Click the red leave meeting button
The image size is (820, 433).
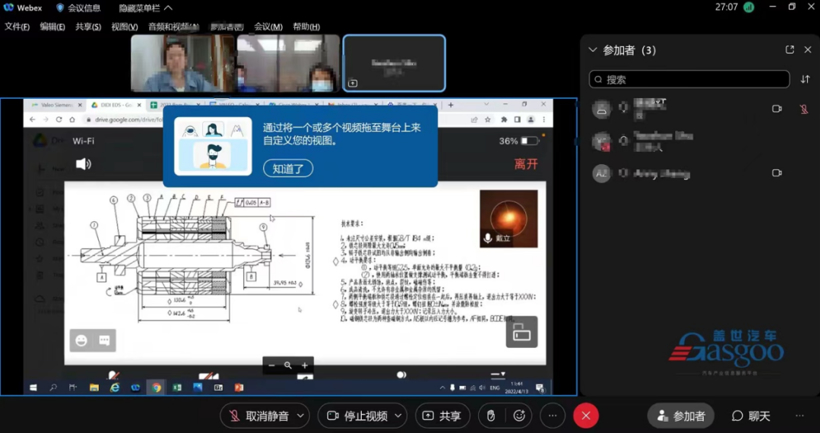click(x=586, y=415)
